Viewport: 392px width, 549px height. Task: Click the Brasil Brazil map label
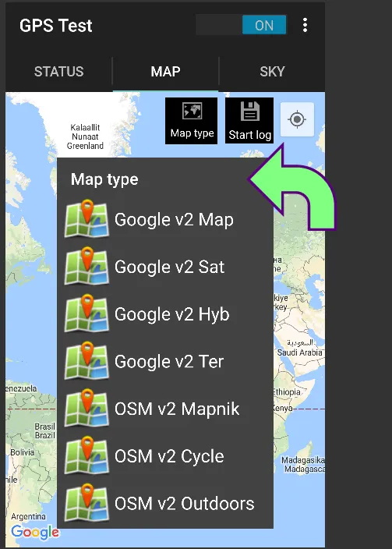tap(44, 431)
